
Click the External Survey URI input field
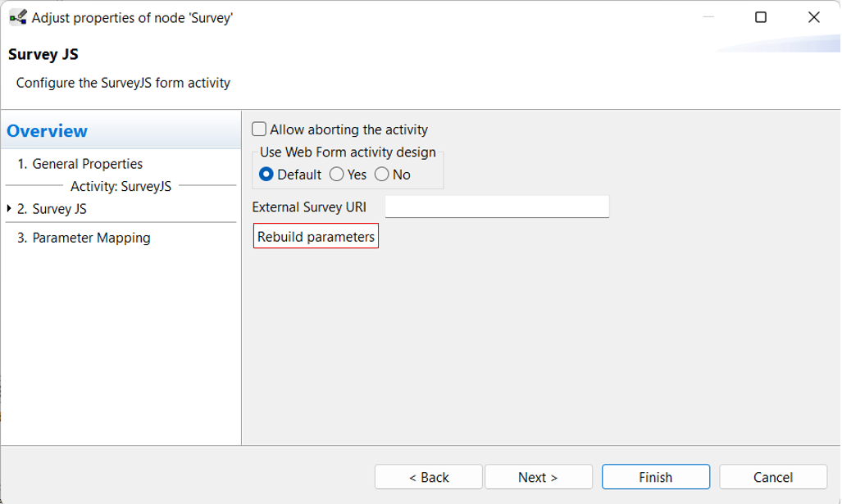click(497, 207)
